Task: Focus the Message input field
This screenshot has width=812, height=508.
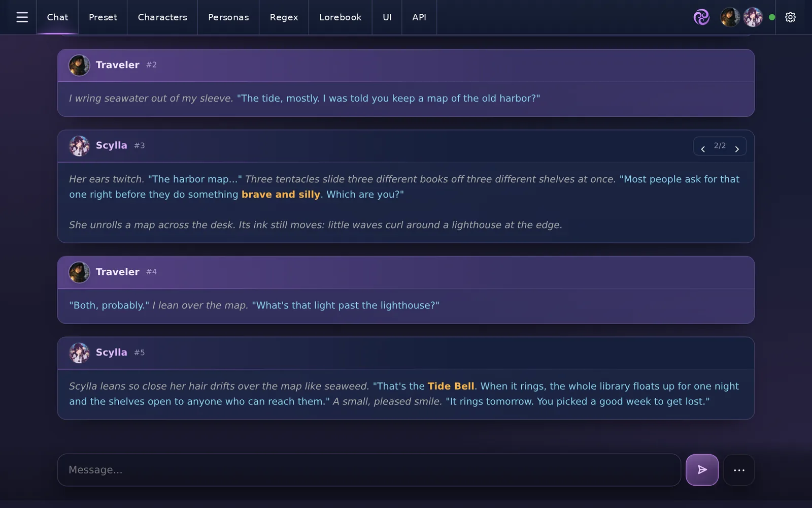Action: click(369, 470)
